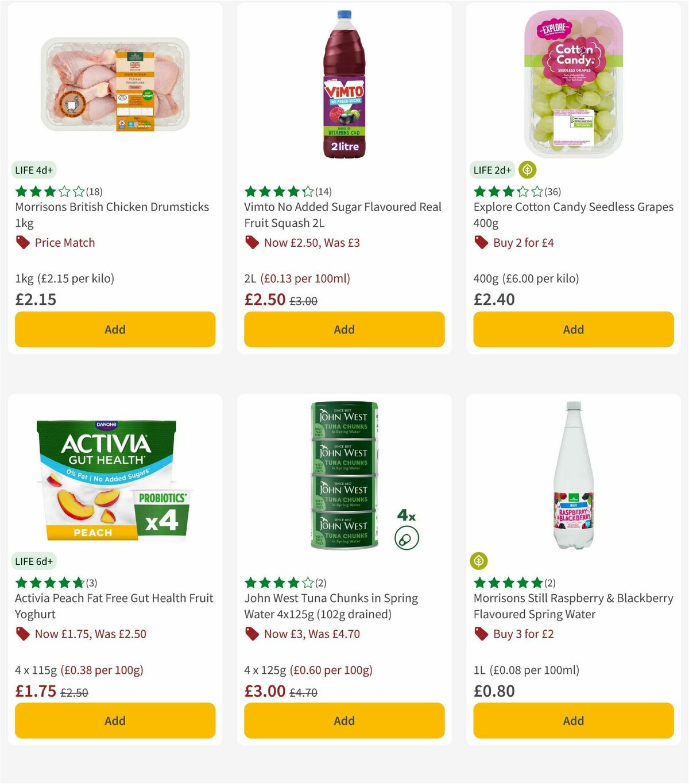The image size is (689, 784).
Task: Click the red tag icon next to Buy 3 for £2
Action: (481, 634)
